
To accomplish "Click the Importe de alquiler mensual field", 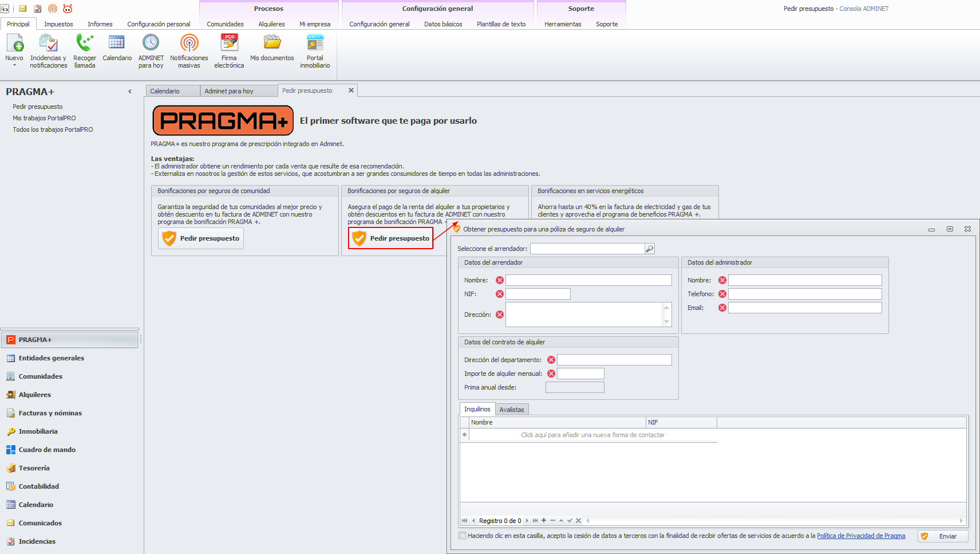I will [580, 374].
